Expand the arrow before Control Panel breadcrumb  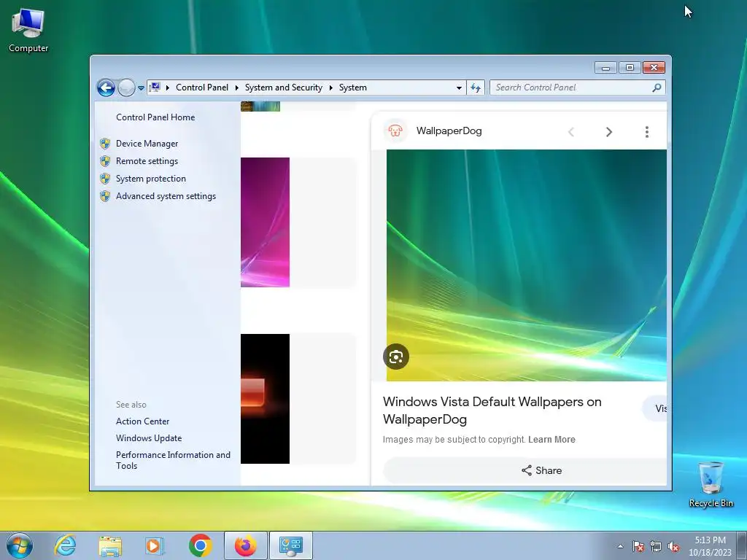168,87
